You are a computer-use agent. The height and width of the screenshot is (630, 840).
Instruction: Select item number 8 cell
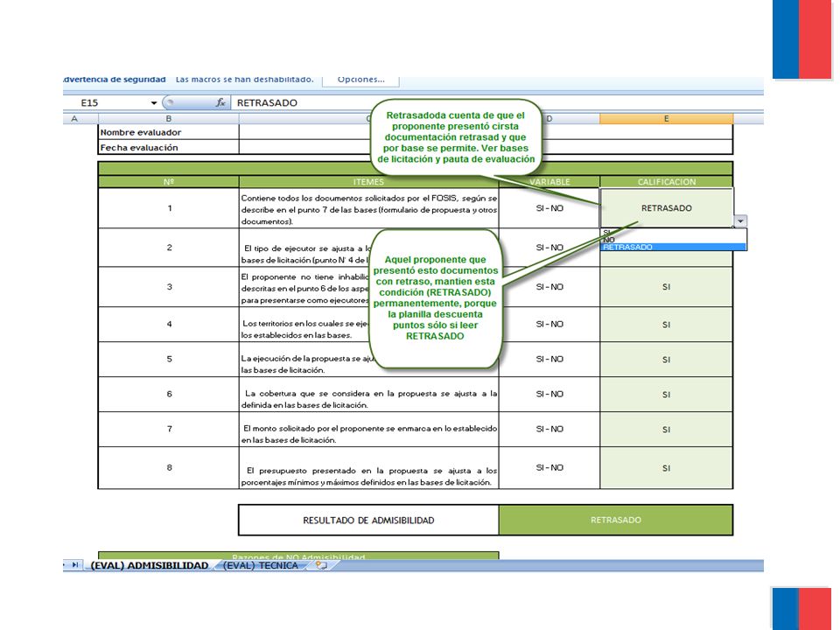tap(169, 467)
